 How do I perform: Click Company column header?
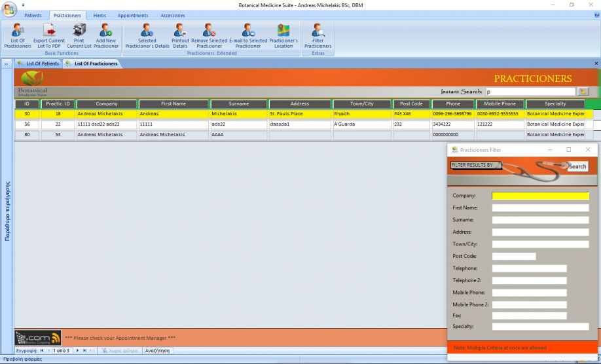tap(107, 104)
